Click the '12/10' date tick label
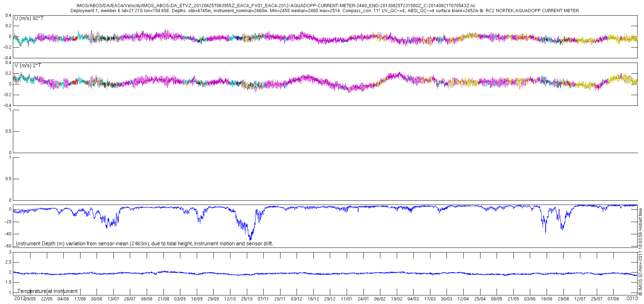The image size is (644, 304). (230, 299)
